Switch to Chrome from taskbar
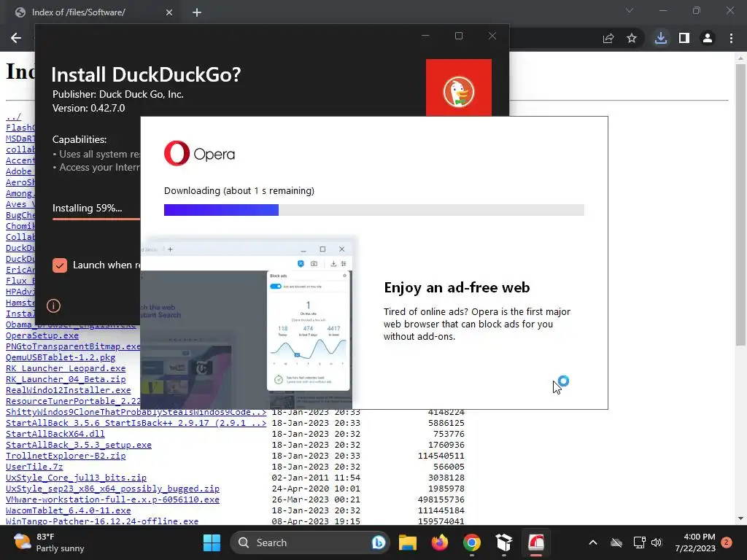 pyautogui.click(x=472, y=542)
